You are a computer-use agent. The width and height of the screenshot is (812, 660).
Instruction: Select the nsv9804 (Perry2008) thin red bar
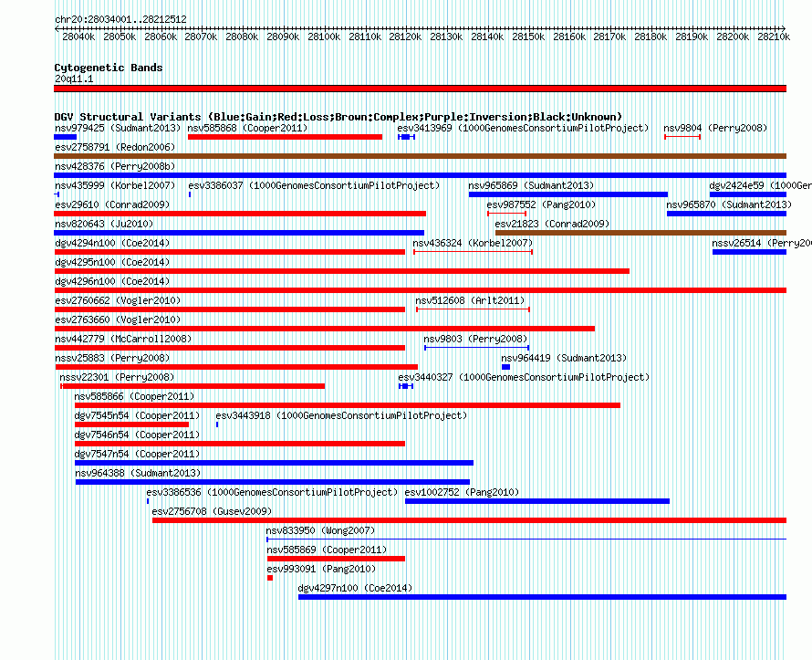(682, 137)
